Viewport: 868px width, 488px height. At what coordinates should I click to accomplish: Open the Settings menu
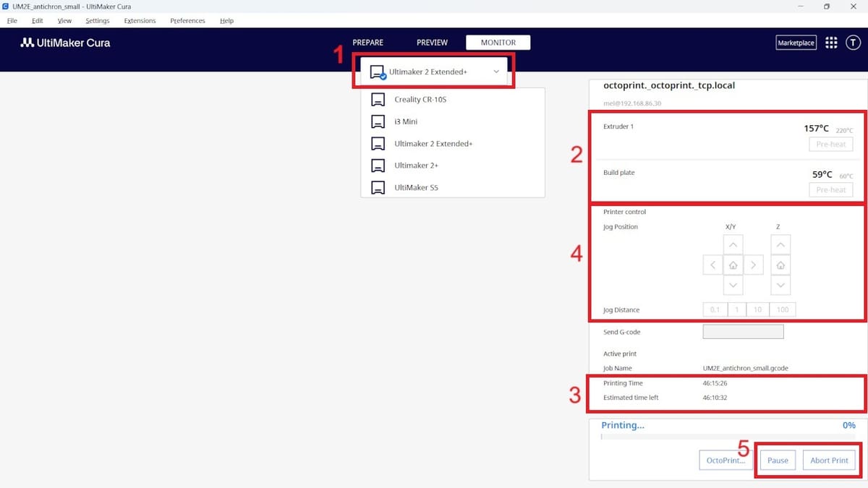tap(98, 21)
